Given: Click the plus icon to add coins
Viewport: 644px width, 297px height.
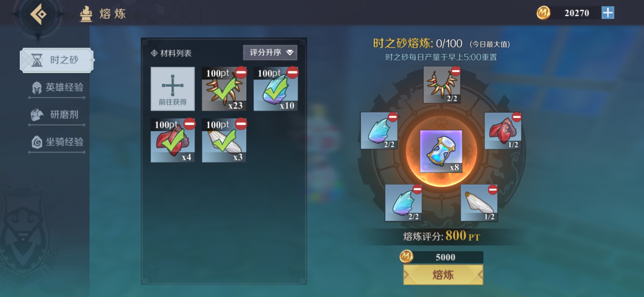Looking at the screenshot, I should click(608, 13).
